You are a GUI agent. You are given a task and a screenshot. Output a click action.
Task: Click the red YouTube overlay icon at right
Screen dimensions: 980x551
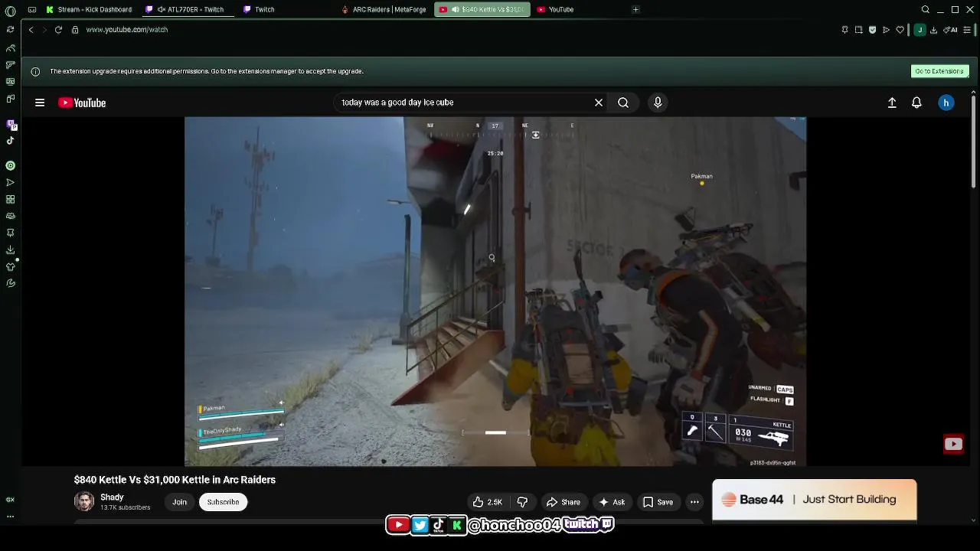(953, 444)
